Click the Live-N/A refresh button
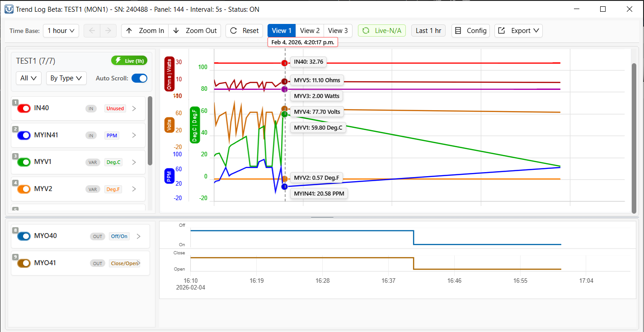644x332 pixels. pos(382,31)
